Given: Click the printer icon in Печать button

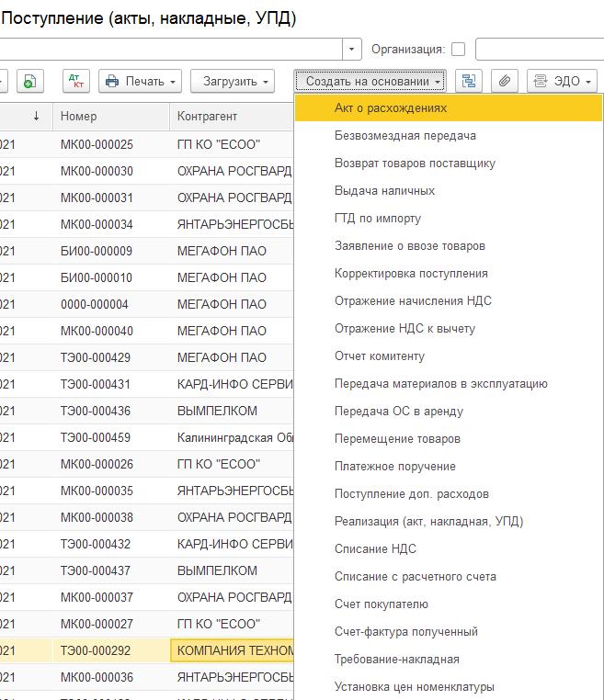Looking at the screenshot, I should click(x=112, y=81).
